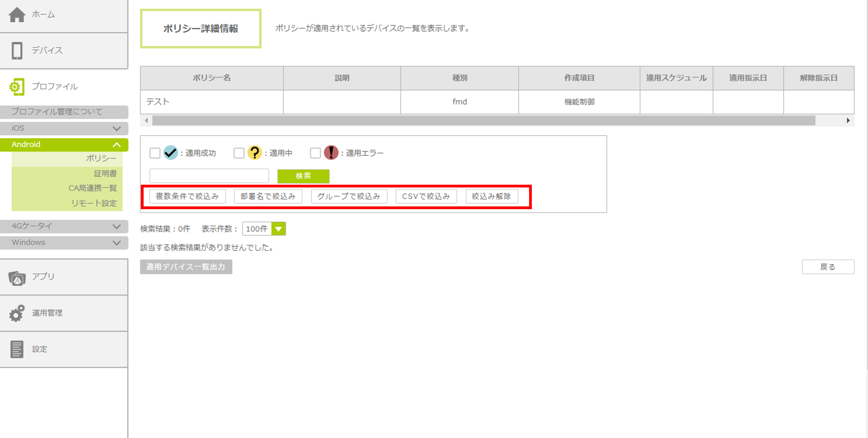
Task: Select 証明書 in the Android submenu
Action: pos(105,173)
